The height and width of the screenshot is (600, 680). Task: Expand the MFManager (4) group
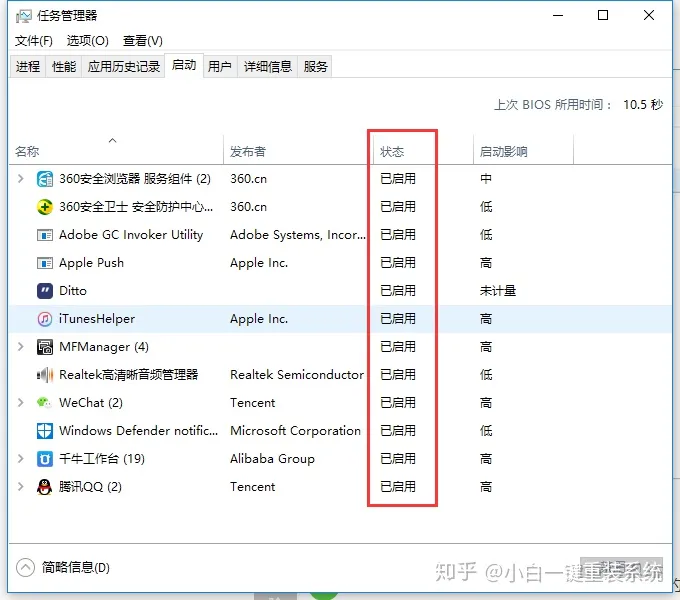(21, 347)
